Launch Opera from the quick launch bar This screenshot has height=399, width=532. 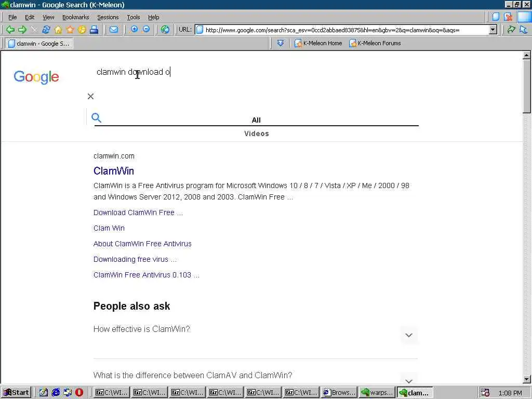click(79, 393)
